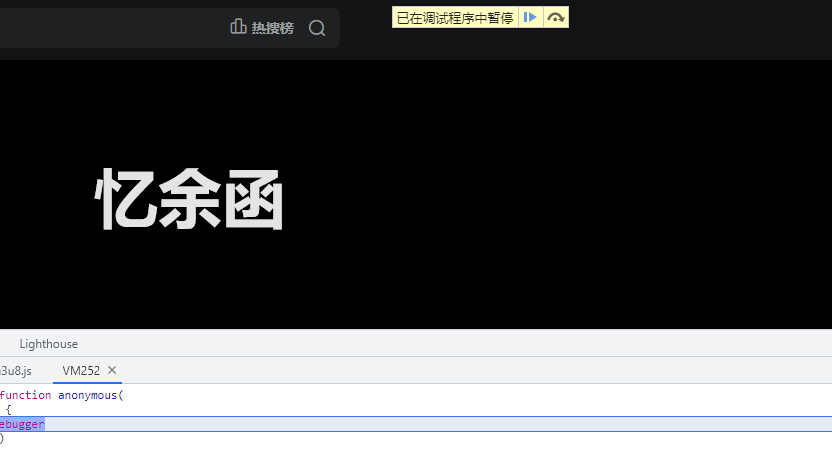
Task: Close the VM252 source tab
Action: [112, 370]
